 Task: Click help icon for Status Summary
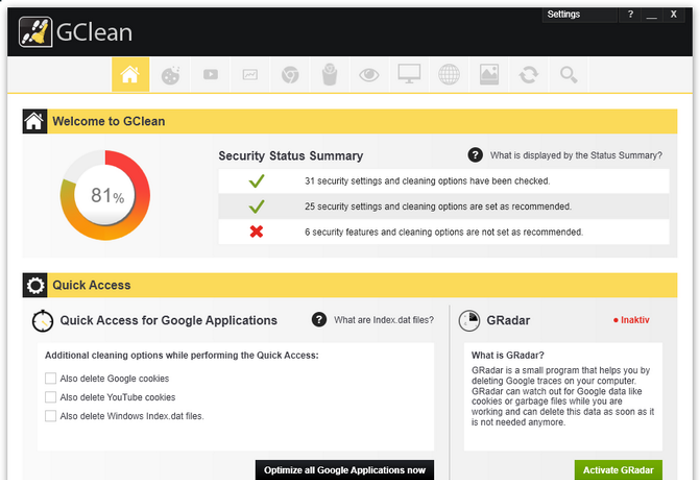[475, 155]
